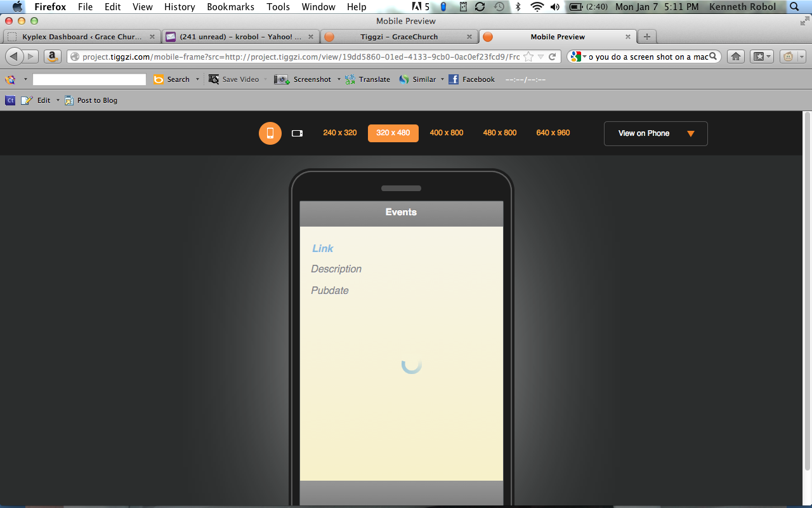Image resolution: width=812 pixels, height=508 pixels.
Task: Switch to portrait phone orientation
Action: point(270,133)
